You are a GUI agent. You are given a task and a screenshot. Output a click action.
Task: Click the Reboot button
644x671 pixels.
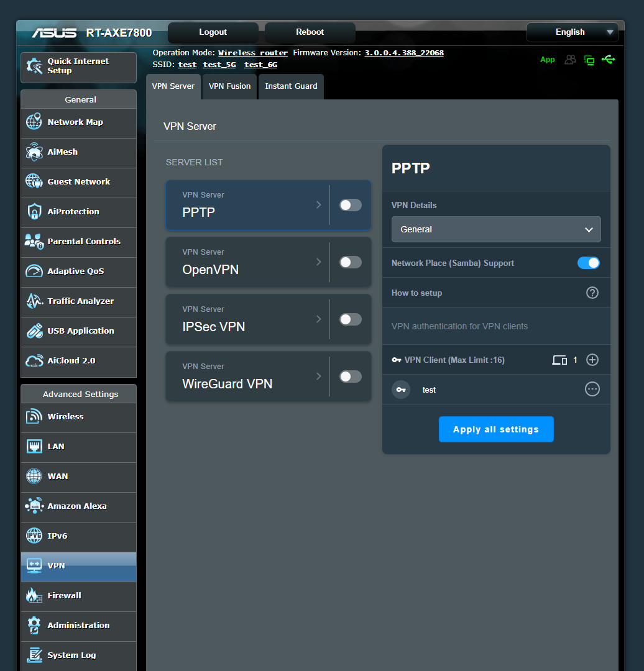pos(310,32)
